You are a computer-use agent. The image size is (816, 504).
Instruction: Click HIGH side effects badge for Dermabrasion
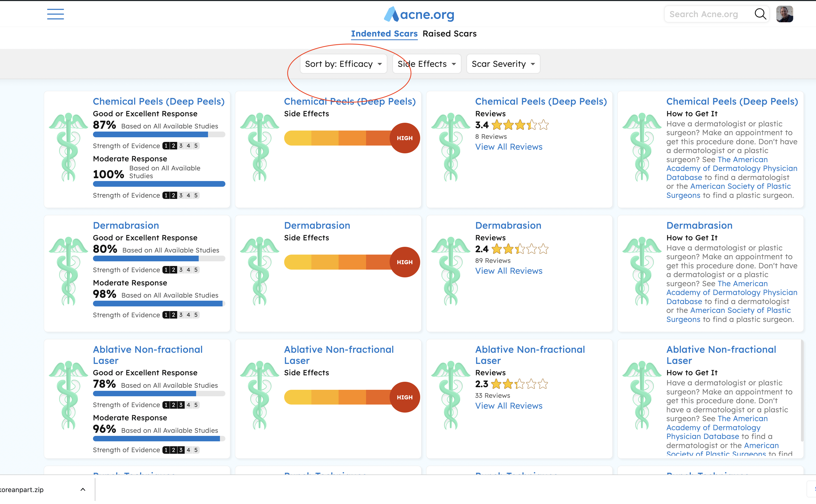click(404, 262)
